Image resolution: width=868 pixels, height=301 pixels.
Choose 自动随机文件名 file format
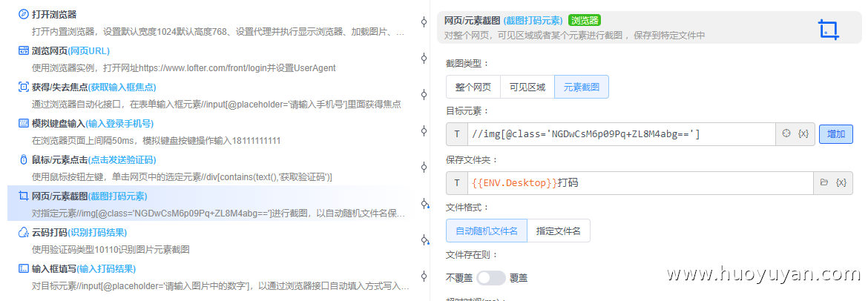point(487,231)
